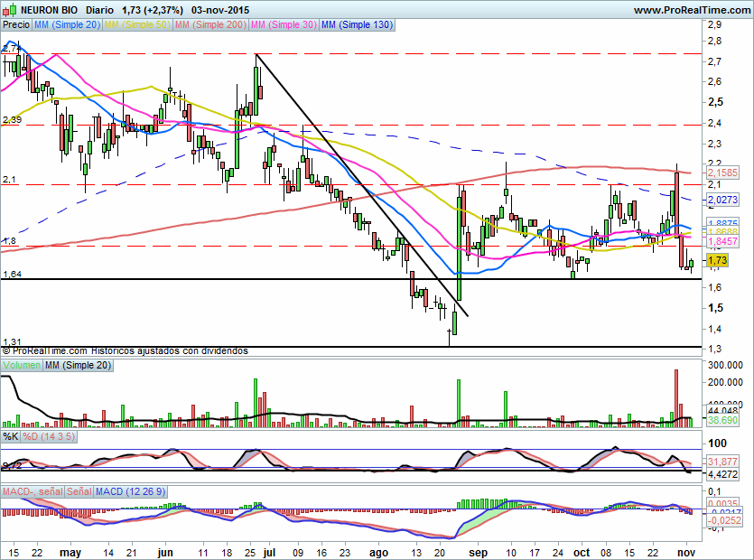Click the bold 2,5 price axis label
This screenshot has width=754, height=560.
point(715,102)
